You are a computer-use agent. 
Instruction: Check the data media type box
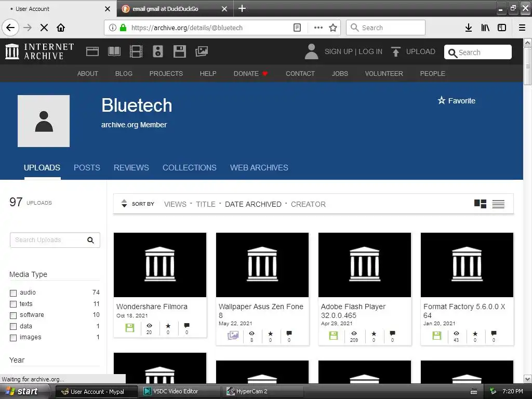click(x=13, y=326)
